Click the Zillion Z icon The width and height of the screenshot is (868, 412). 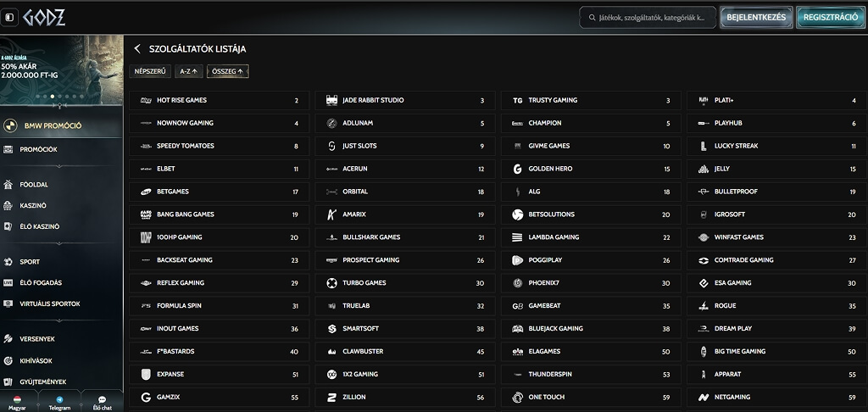click(331, 397)
